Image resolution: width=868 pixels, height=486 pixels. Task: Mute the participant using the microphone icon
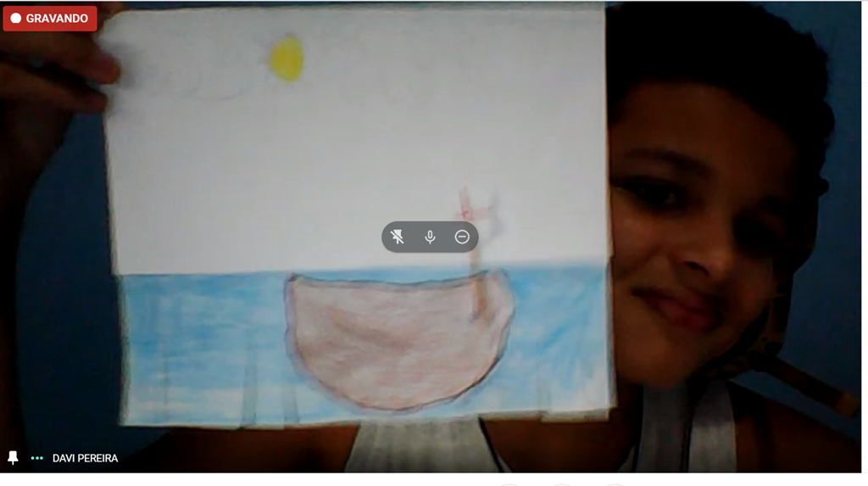tap(430, 237)
